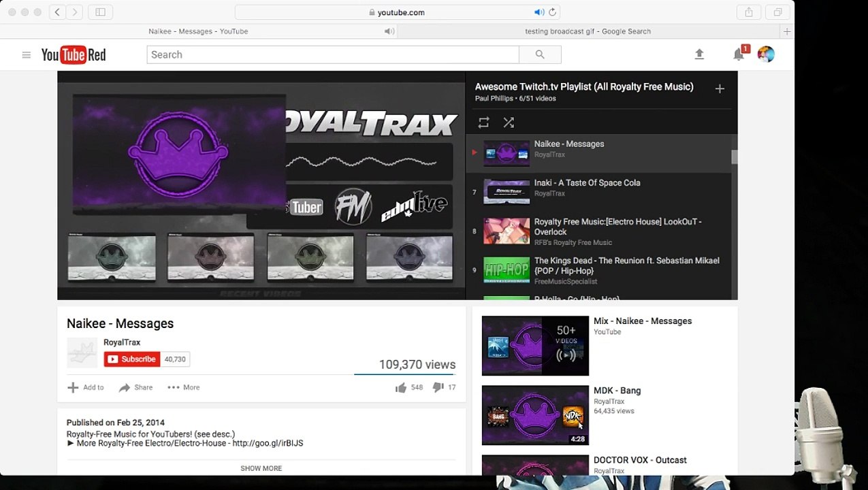Open the goo.gl/irBIJS link

point(268,443)
